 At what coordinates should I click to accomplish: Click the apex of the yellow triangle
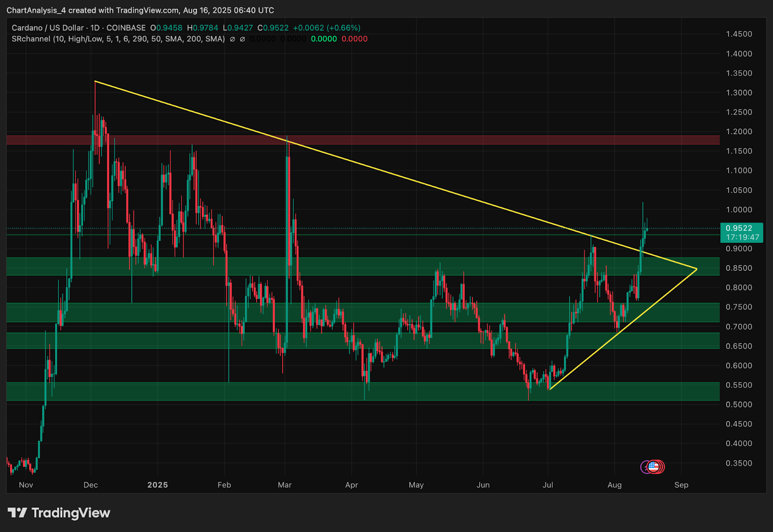coord(697,269)
